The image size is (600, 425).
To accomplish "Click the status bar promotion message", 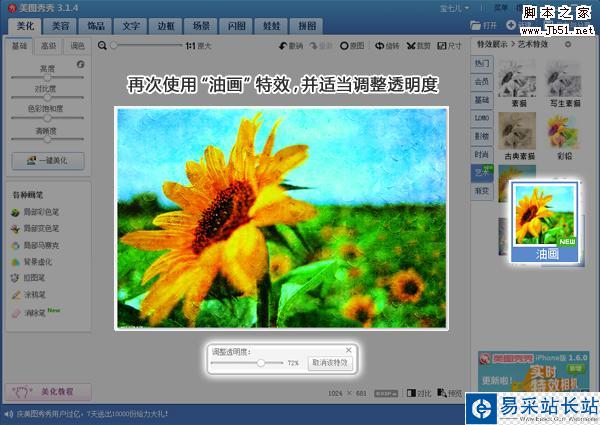I will [92, 414].
